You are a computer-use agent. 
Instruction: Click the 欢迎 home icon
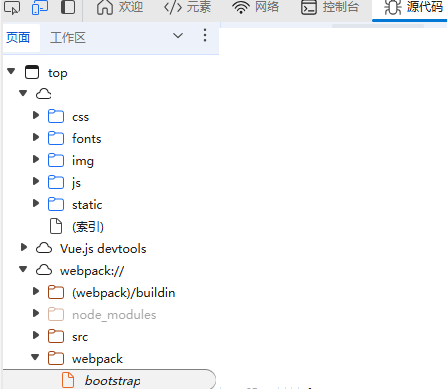point(105,7)
